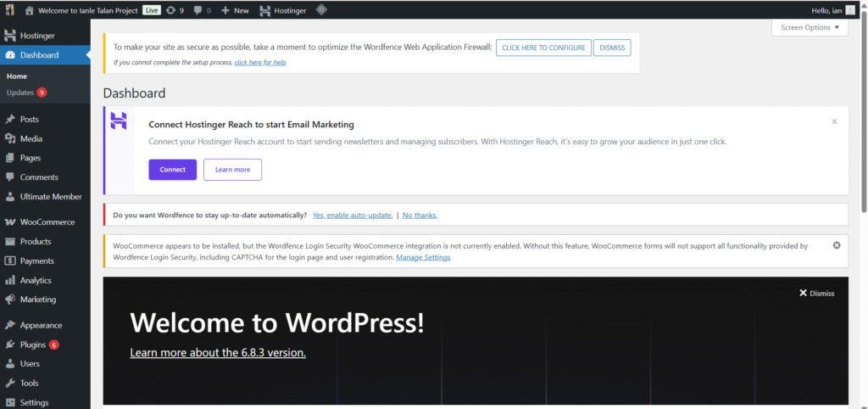
Task: Click the Plugins icon in sidebar
Action: click(x=10, y=345)
